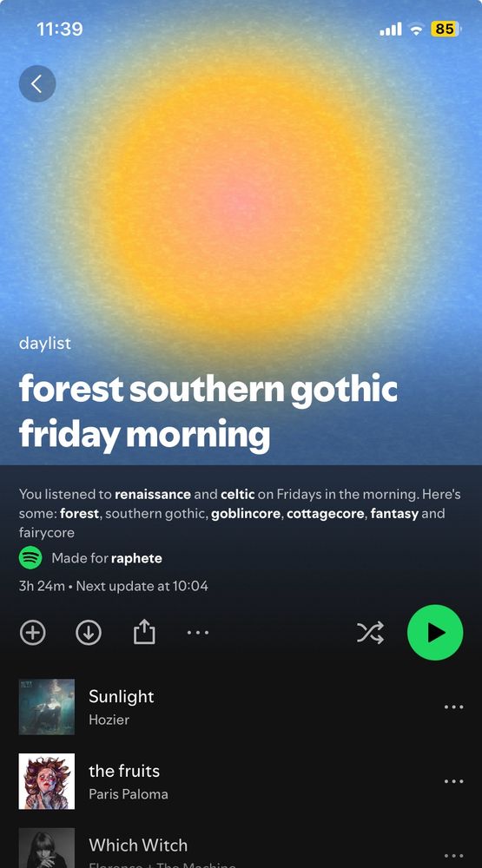Viewport: 482px width, 868px height.
Task: Start playing with green play button
Action: (435, 632)
